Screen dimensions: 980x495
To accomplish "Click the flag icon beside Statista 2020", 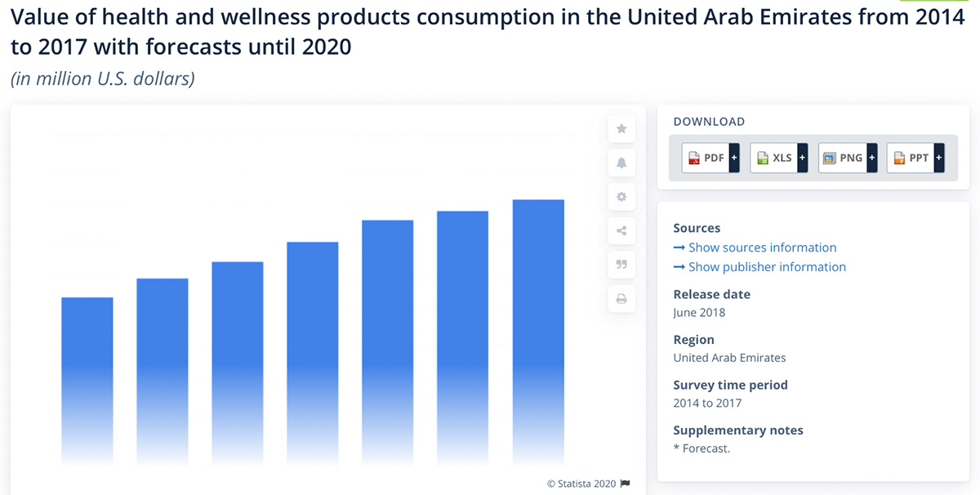I will coord(626,483).
